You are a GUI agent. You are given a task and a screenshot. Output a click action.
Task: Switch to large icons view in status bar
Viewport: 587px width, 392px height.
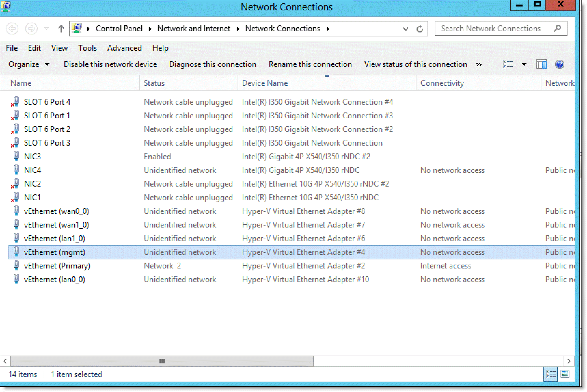(x=565, y=374)
